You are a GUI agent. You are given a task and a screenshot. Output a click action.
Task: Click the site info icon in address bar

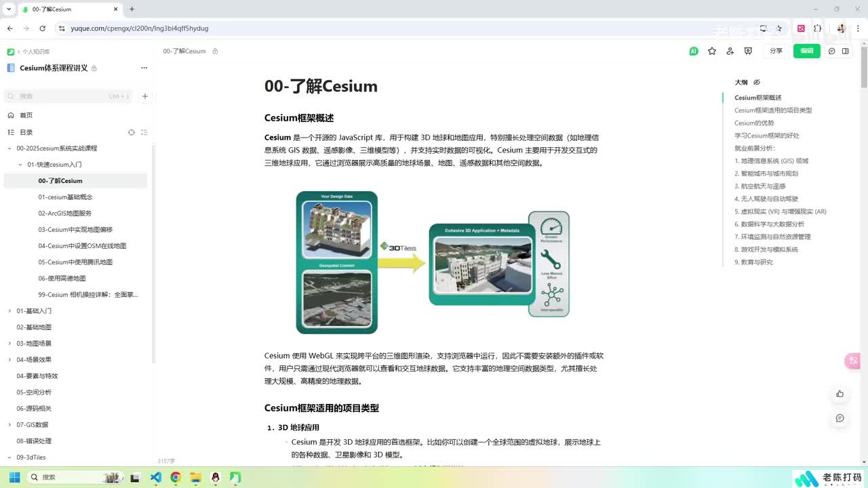coord(62,28)
